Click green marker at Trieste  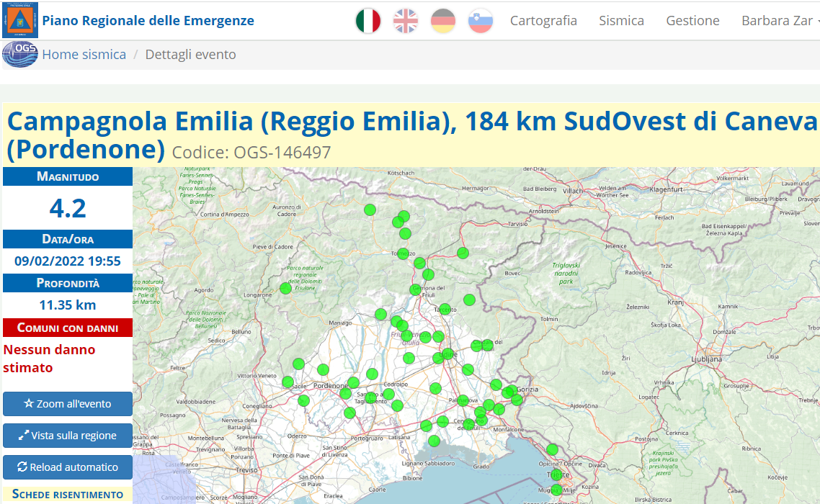tap(555, 475)
